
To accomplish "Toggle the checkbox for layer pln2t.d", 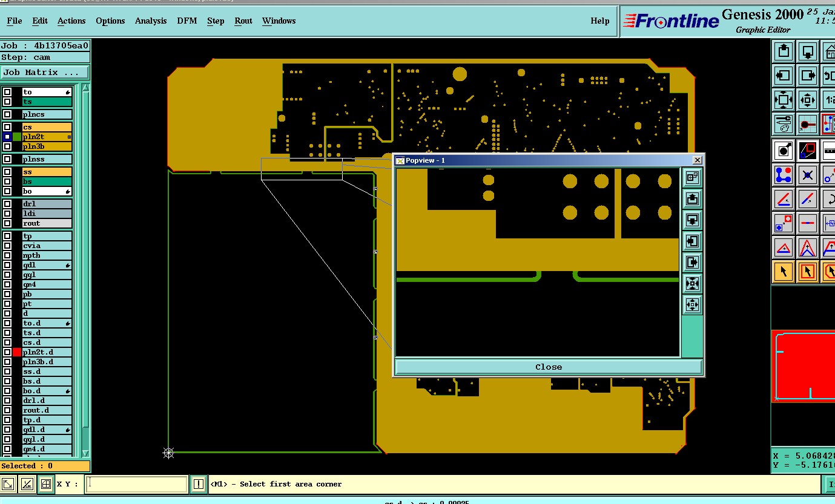I will (7, 352).
